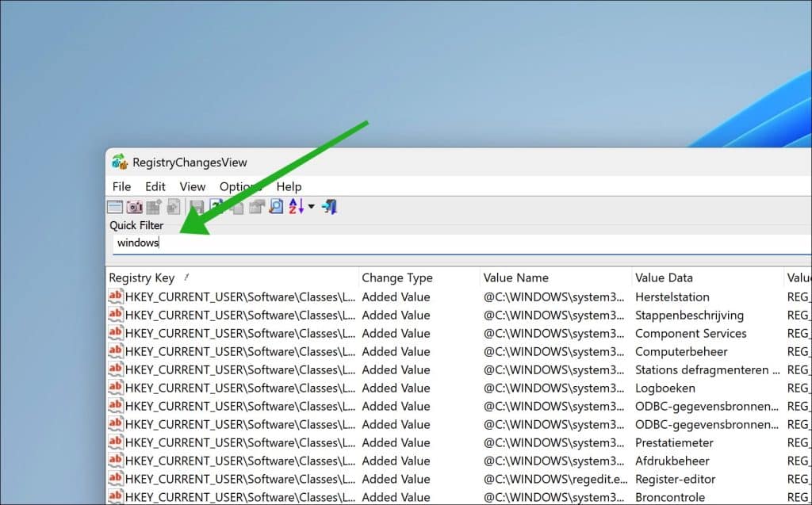Screen dimensions: 812x505
Task: Sort by the Value Data column header
Action: [x=707, y=278]
